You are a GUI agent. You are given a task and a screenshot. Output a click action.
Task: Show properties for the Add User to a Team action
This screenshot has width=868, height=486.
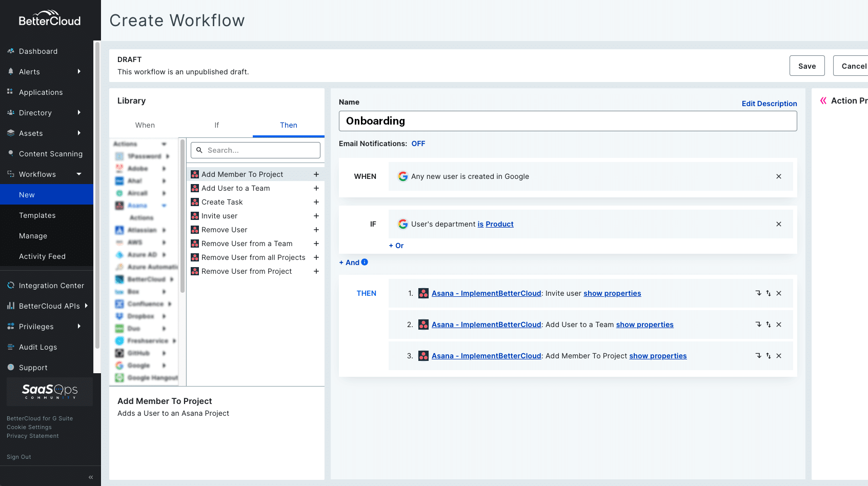[644, 325]
